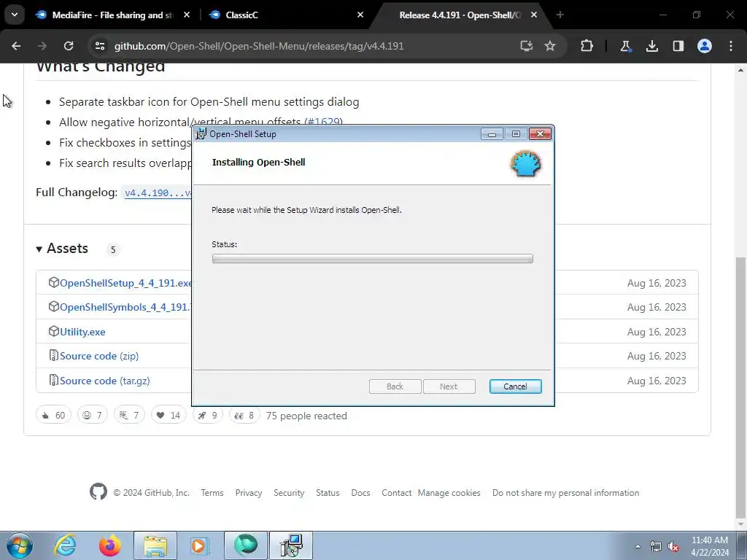Open the Contact footer link
This screenshot has width=747, height=560.
[x=396, y=493]
